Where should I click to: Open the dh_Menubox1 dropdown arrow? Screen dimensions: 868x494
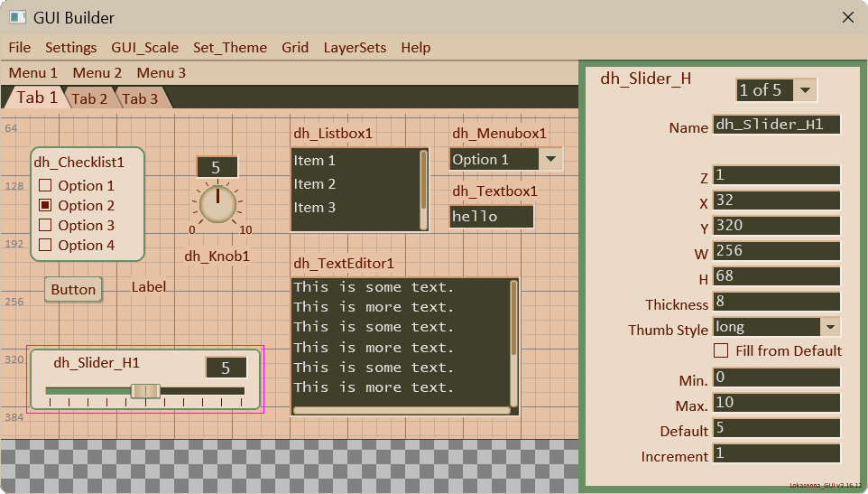point(550,160)
